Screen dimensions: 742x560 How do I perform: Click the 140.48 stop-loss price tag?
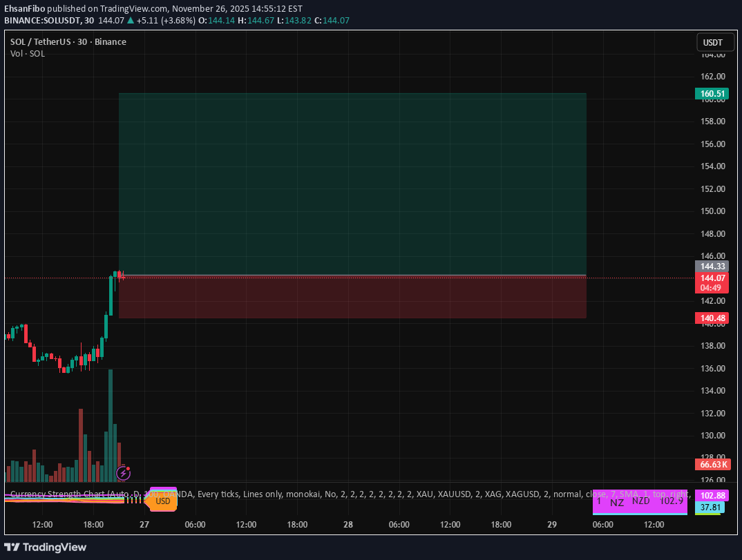point(712,318)
